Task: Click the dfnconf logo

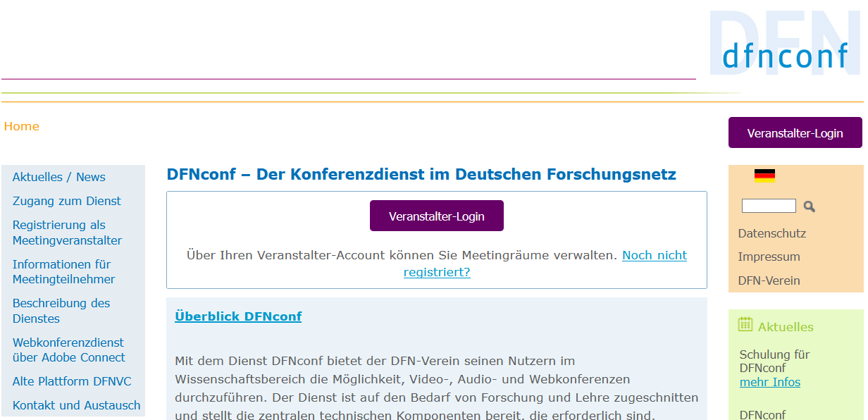Action: (785, 44)
